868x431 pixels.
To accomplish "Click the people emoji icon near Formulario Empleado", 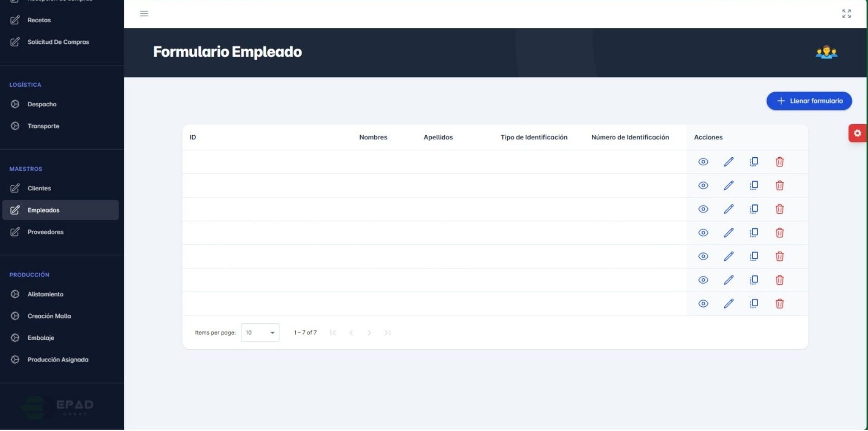I will [x=826, y=52].
